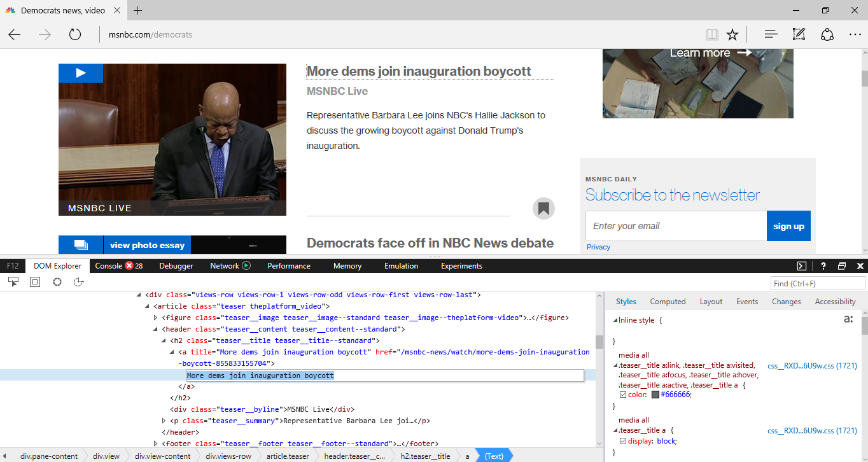868x462 pixels.
Task: Switch to the Computed styles tab
Action: 668,302
